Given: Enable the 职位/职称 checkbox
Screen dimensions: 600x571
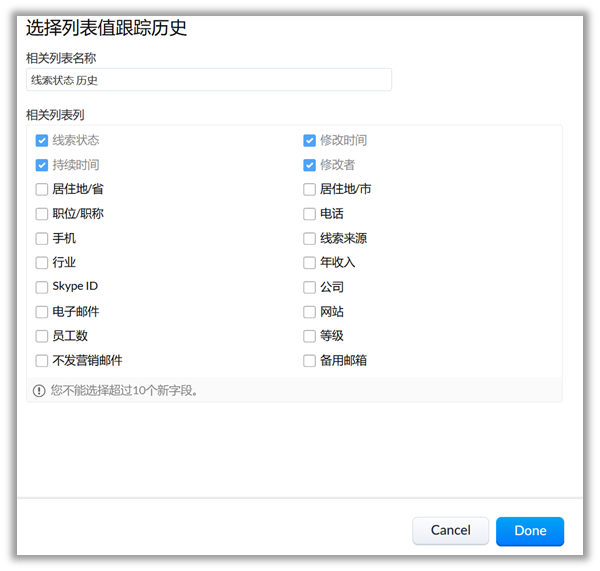Looking at the screenshot, I should pyautogui.click(x=42, y=214).
